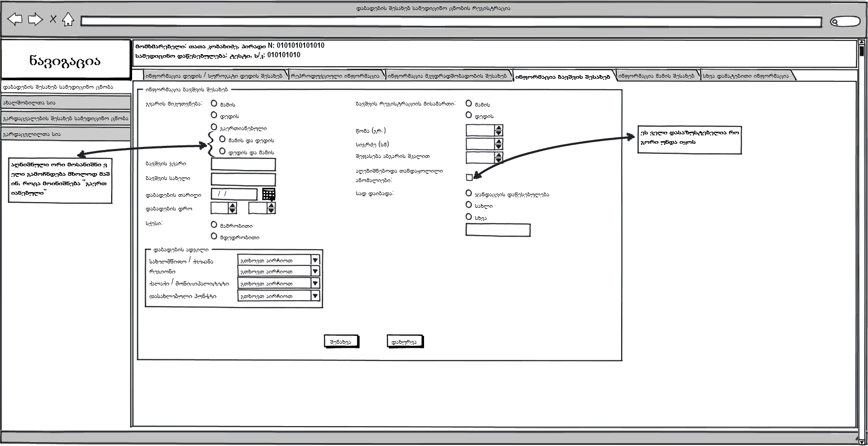Switch to the რეპროდუქციული ინფორმაცია tab

tap(336, 76)
